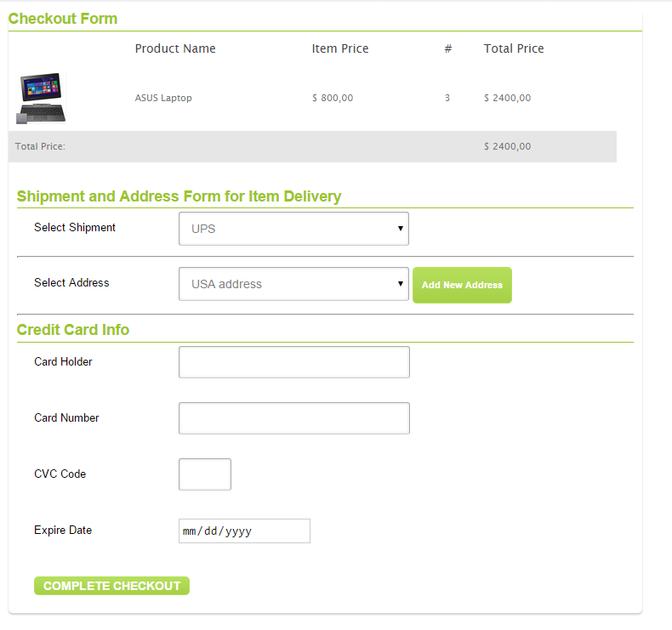Click the $ 800,00 item price value
672x630 pixels.
333,98
